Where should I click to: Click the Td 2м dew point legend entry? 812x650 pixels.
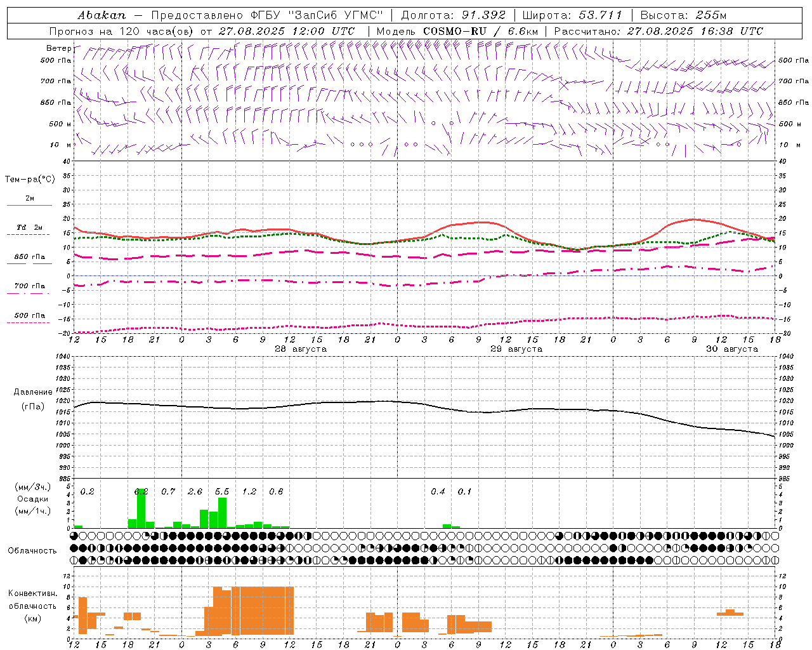[x=29, y=229]
